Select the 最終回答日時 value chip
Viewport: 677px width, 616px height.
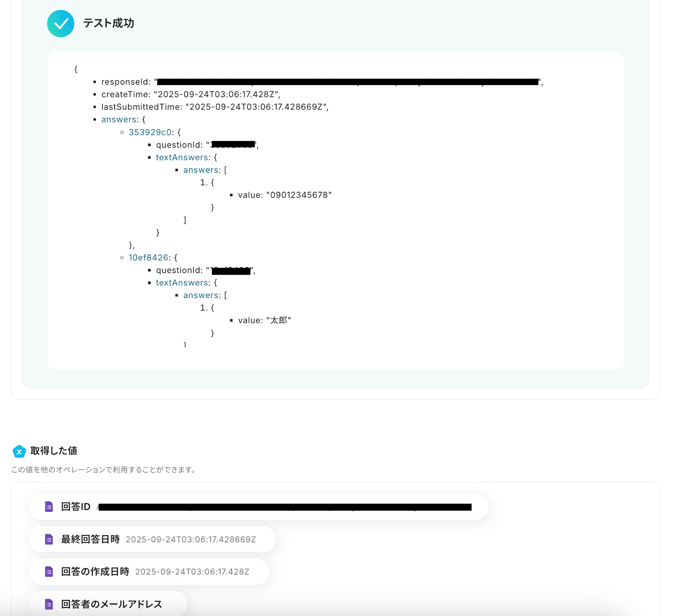(x=152, y=539)
